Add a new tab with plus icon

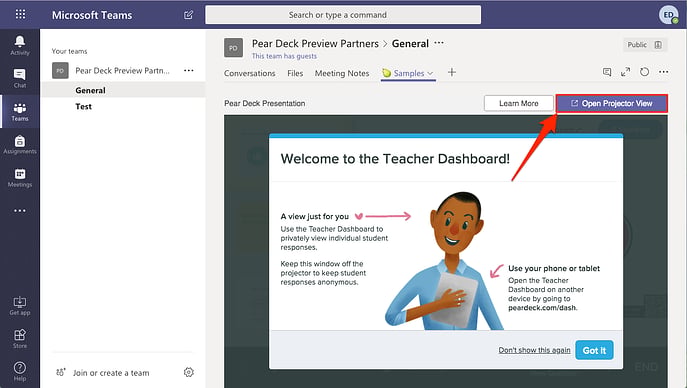(x=452, y=72)
